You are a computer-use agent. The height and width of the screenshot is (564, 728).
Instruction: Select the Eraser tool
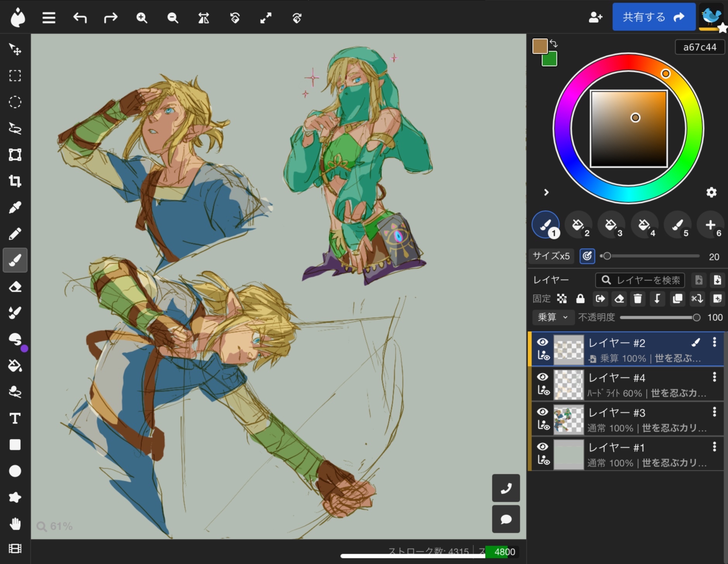pyautogui.click(x=15, y=287)
